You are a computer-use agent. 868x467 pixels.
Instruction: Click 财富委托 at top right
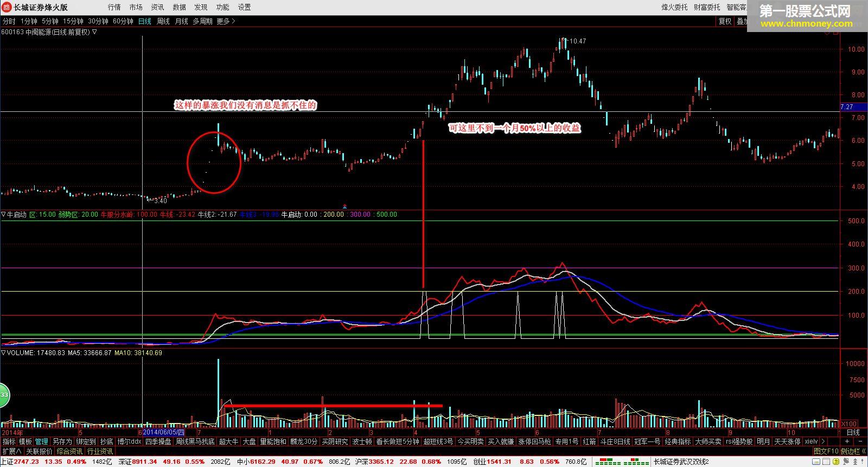click(707, 7)
